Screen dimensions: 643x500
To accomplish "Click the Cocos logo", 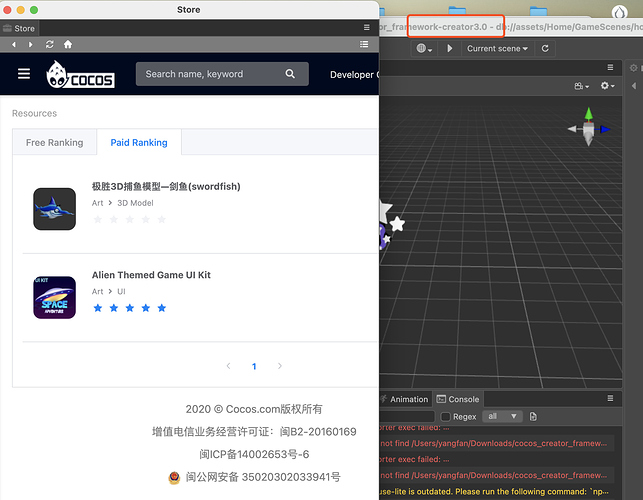I will (80, 75).
